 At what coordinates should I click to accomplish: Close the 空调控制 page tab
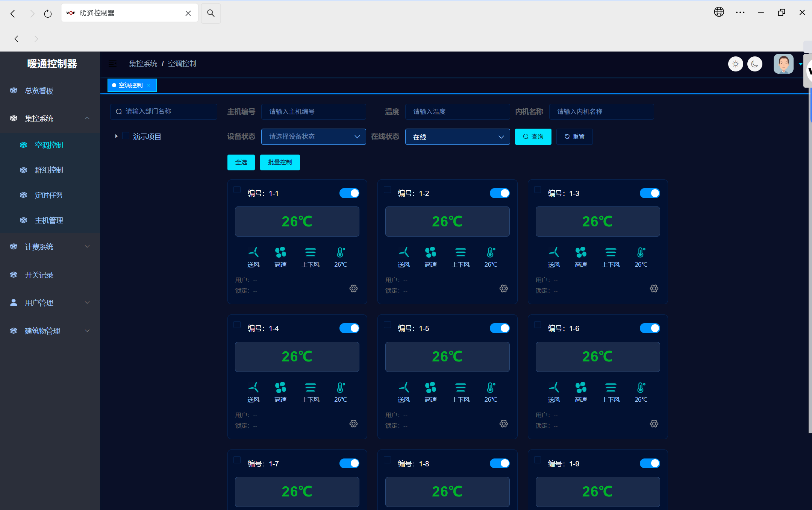(149, 85)
